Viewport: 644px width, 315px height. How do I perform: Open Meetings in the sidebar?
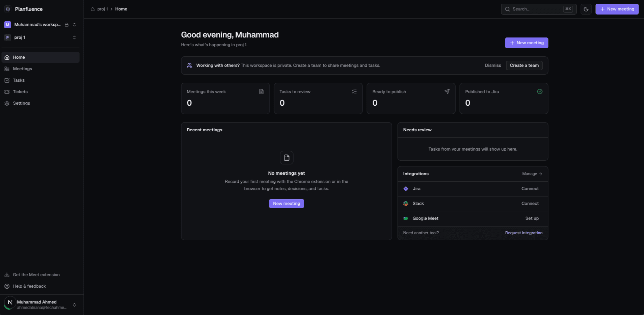tap(41, 69)
